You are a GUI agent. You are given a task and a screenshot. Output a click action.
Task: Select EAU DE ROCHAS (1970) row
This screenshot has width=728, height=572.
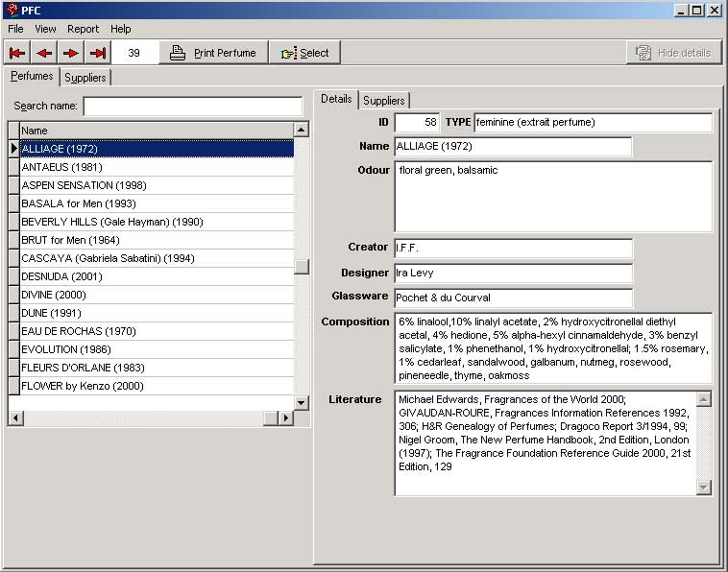(157, 331)
